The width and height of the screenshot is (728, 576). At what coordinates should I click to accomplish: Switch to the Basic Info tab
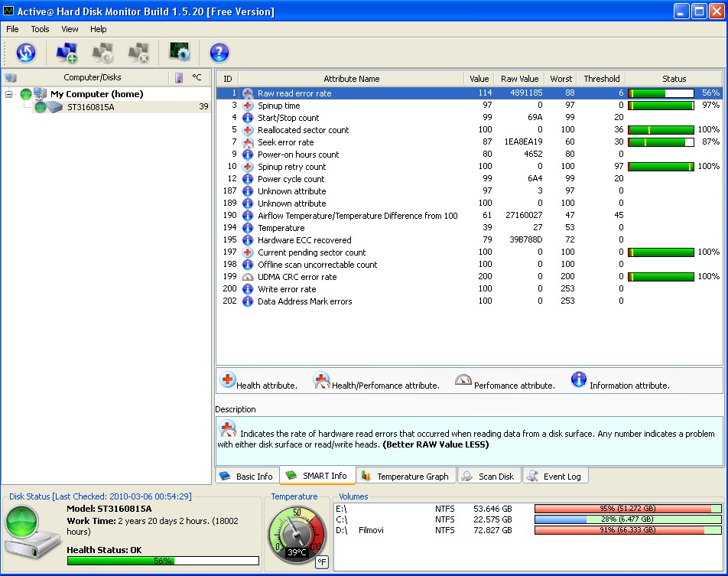[247, 476]
